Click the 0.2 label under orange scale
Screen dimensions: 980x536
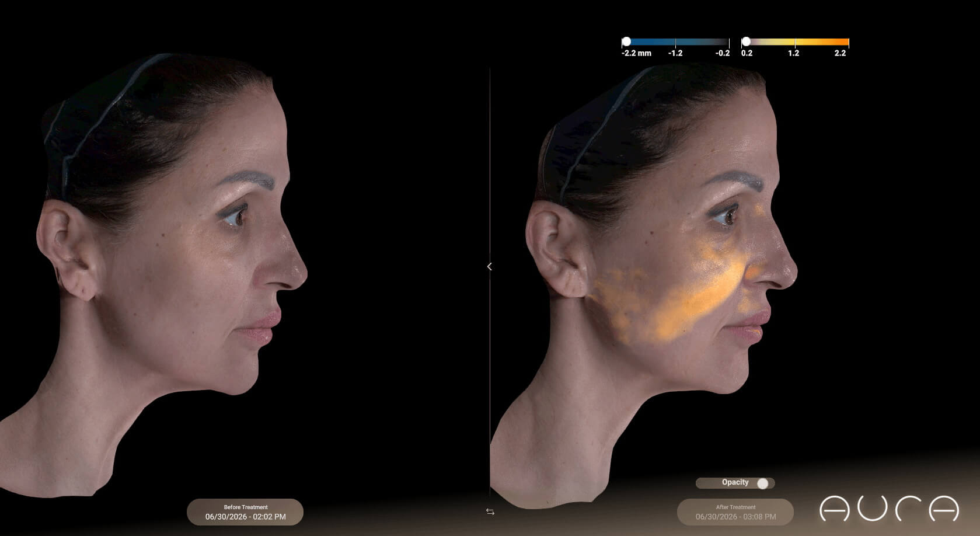pos(747,53)
